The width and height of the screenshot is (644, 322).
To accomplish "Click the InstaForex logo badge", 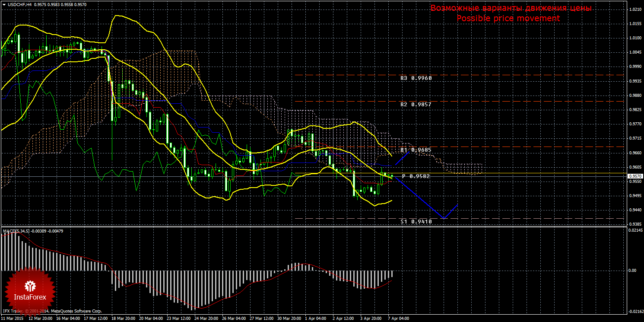I will (x=30, y=290).
